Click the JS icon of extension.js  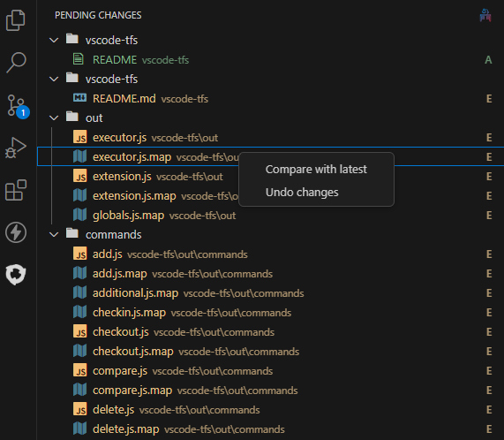click(x=79, y=176)
